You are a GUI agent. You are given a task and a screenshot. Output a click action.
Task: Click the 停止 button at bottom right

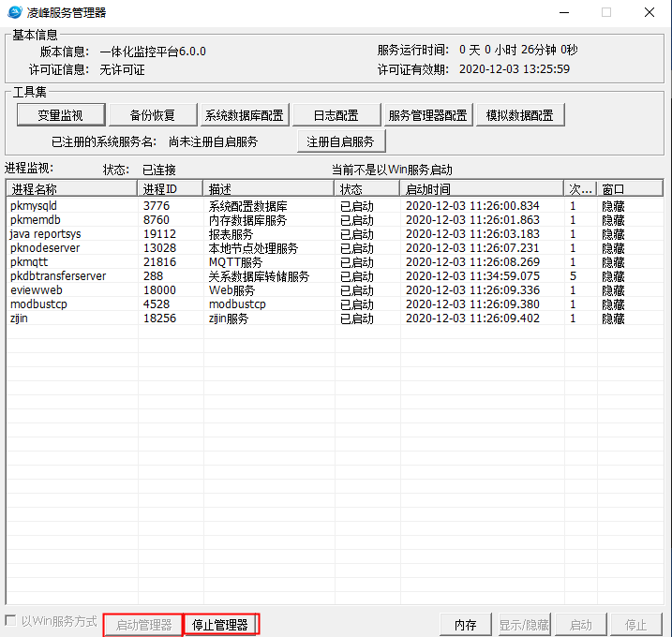[x=636, y=625]
